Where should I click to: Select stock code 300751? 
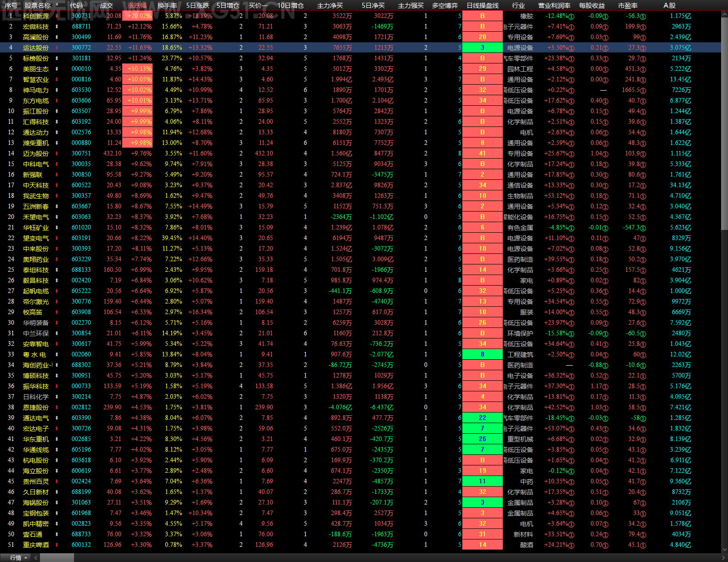tap(81, 154)
